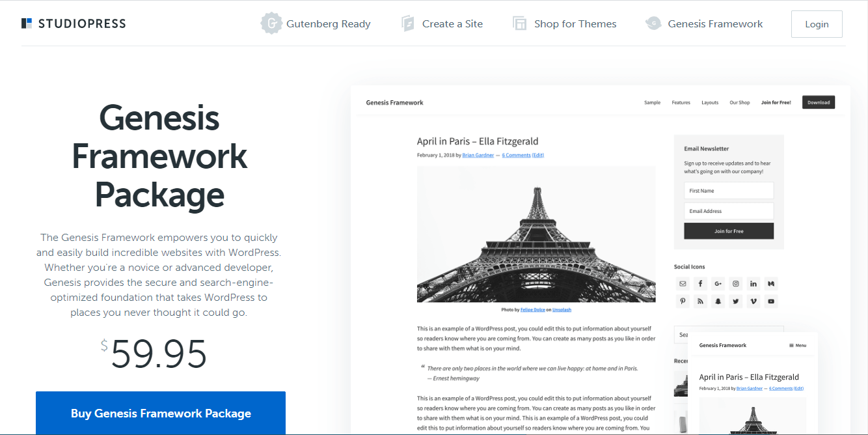Click the Facebook social icon

[700, 283]
